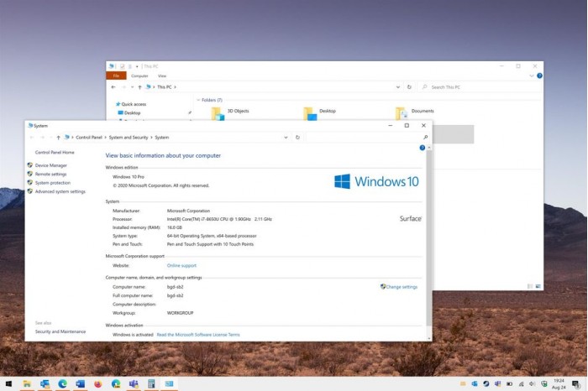The width and height of the screenshot is (588, 391).
Task: Click the Remote settings shield link
Action: coord(50,174)
